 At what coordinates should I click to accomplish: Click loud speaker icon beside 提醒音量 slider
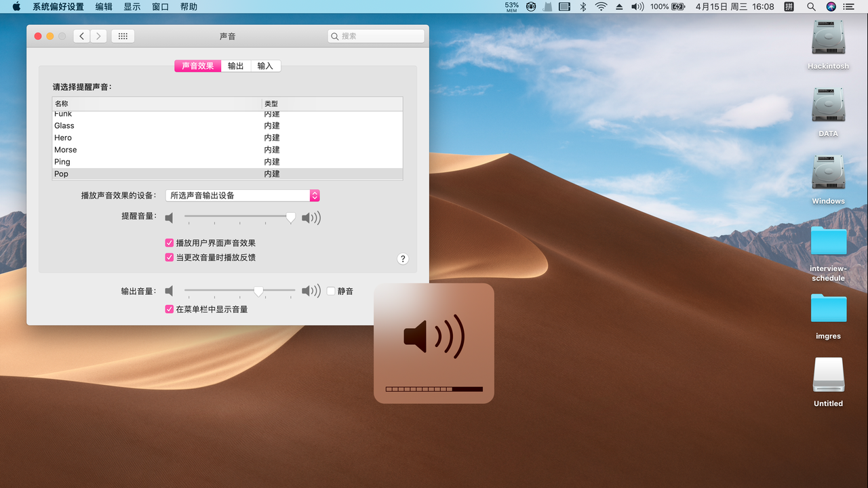point(311,218)
